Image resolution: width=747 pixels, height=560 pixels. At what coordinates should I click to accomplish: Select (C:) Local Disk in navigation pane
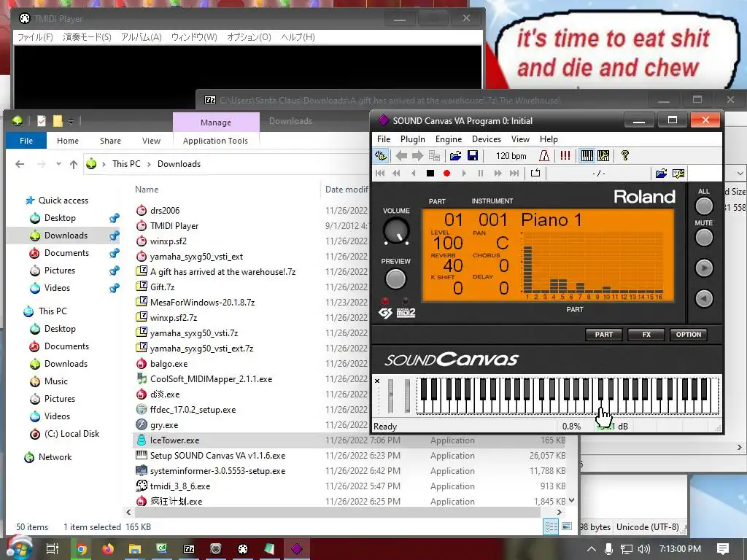point(71,434)
